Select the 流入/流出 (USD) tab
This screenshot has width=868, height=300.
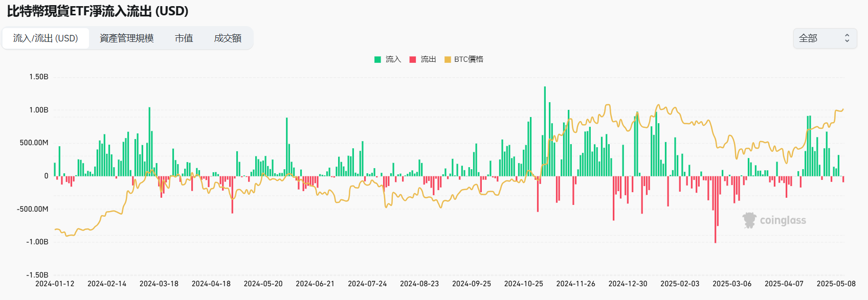coord(46,38)
